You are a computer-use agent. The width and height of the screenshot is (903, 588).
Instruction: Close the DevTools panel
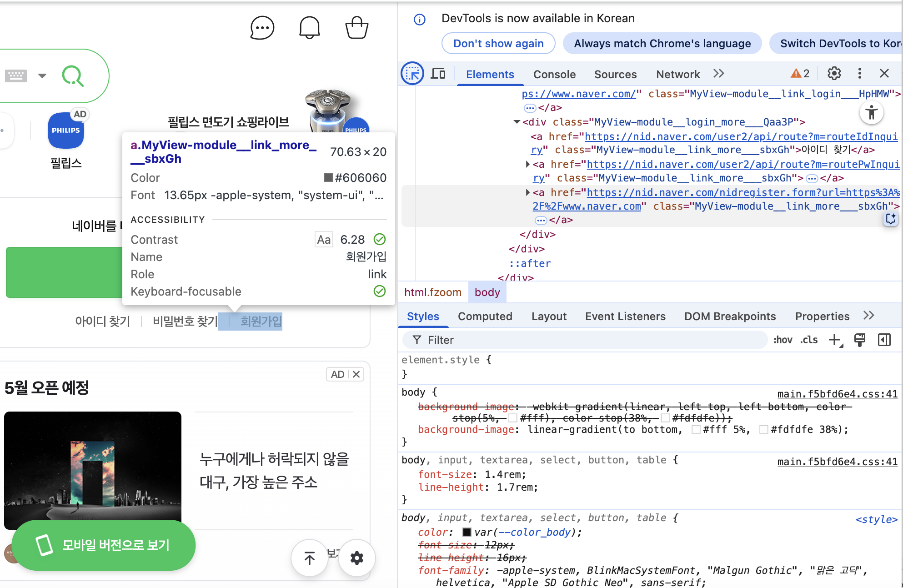(884, 74)
